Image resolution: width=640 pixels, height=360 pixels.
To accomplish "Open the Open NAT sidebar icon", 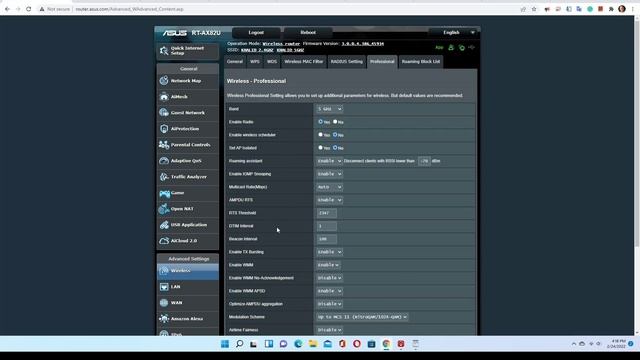I will [x=164, y=209].
